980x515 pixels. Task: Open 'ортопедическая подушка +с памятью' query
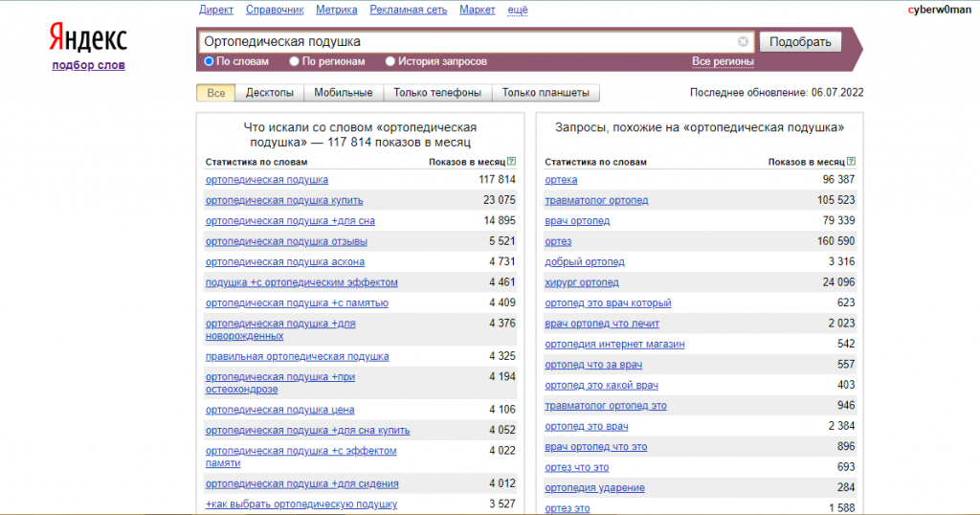(x=297, y=303)
